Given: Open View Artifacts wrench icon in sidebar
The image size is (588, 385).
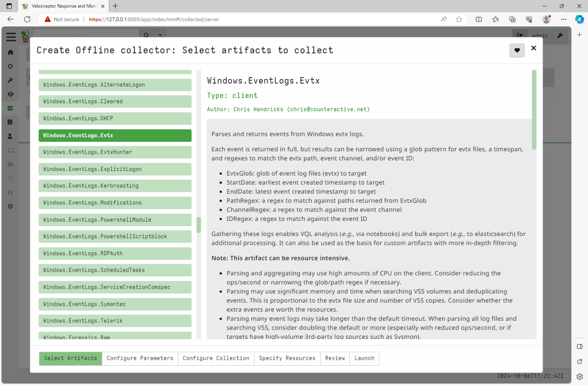Looking at the screenshot, I should click(10, 80).
